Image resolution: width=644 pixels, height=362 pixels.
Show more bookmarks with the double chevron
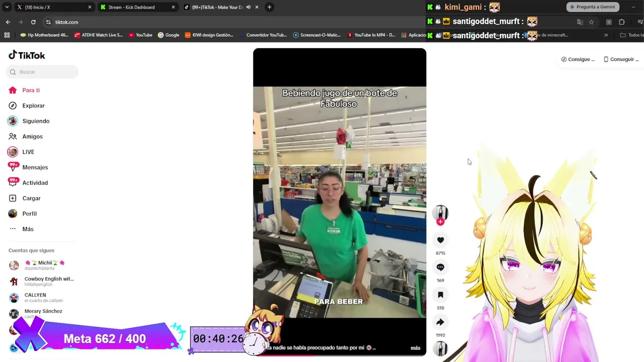tap(606, 35)
